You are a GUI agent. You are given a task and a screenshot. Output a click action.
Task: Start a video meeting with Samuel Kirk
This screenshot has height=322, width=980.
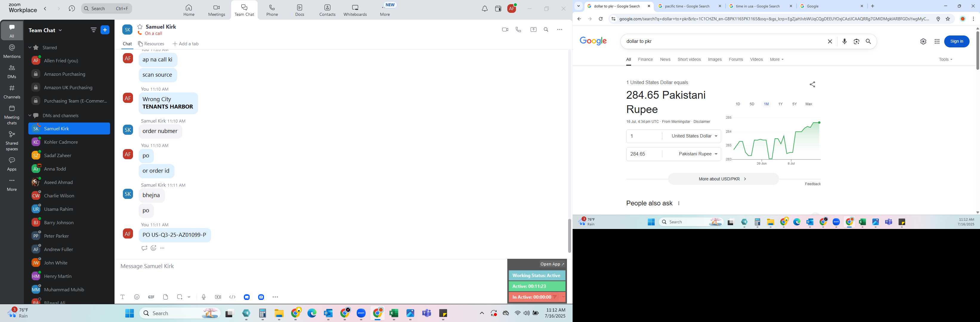pos(505,30)
